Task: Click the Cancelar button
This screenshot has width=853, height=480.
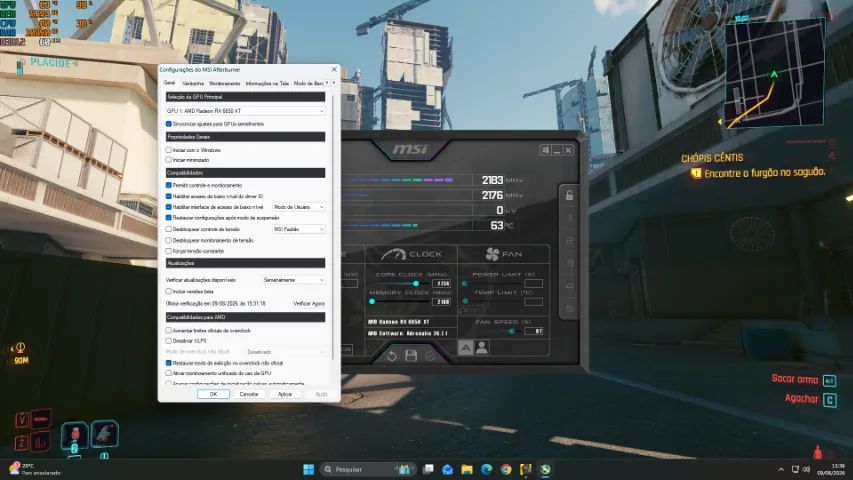Action: (249, 394)
